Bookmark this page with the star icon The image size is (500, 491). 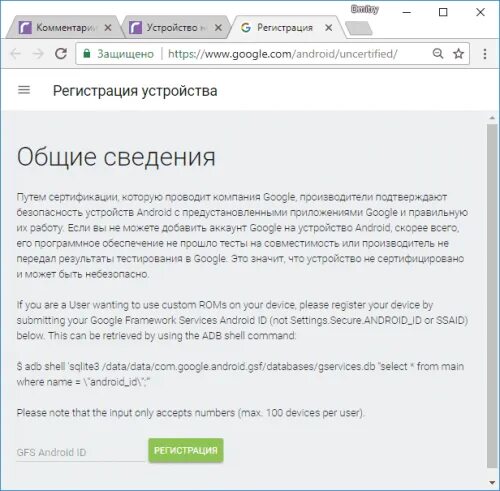tap(459, 54)
